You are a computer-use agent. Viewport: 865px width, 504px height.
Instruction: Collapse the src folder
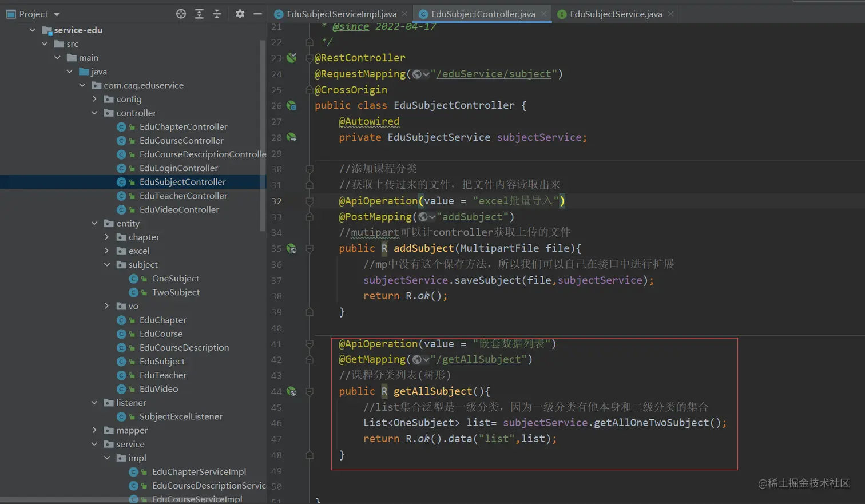tap(45, 43)
